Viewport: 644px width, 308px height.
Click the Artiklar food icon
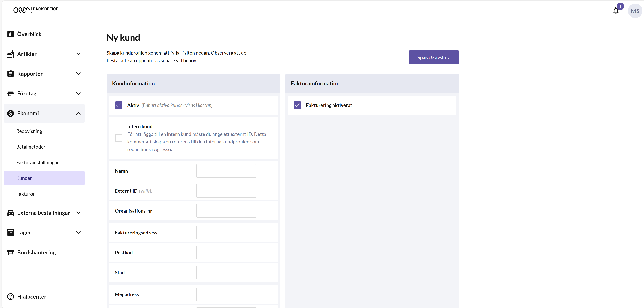[11, 54]
